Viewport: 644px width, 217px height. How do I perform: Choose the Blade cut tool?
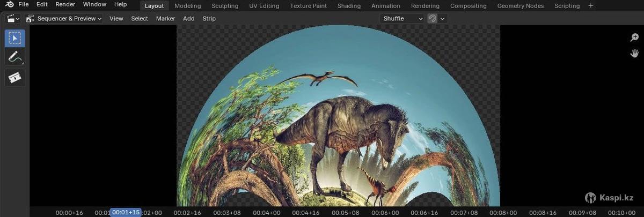[x=14, y=78]
